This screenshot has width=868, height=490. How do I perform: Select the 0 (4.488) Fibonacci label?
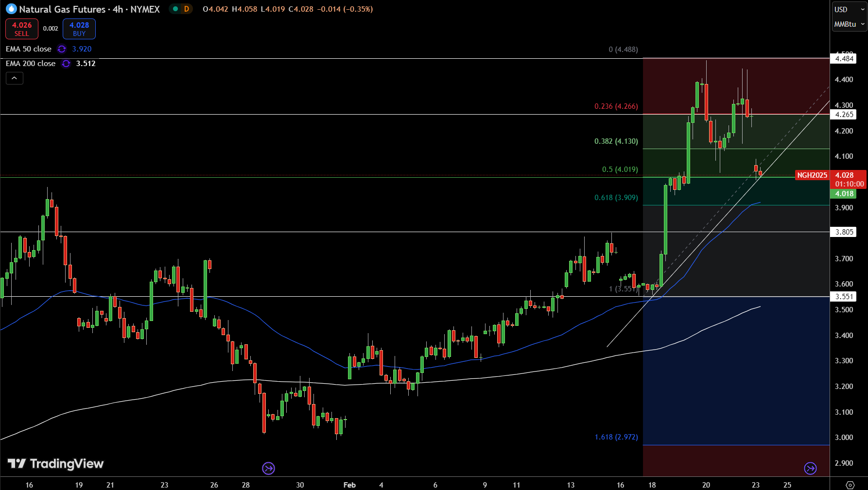tap(623, 50)
